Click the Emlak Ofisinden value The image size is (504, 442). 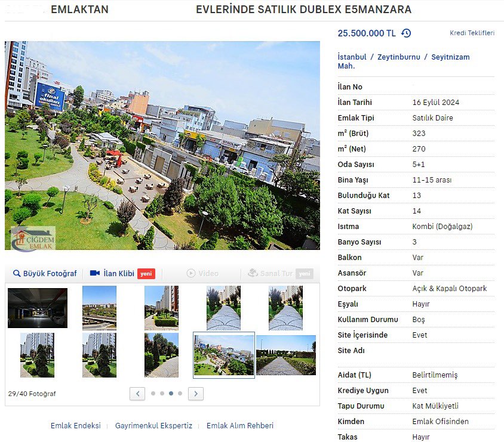440,422
